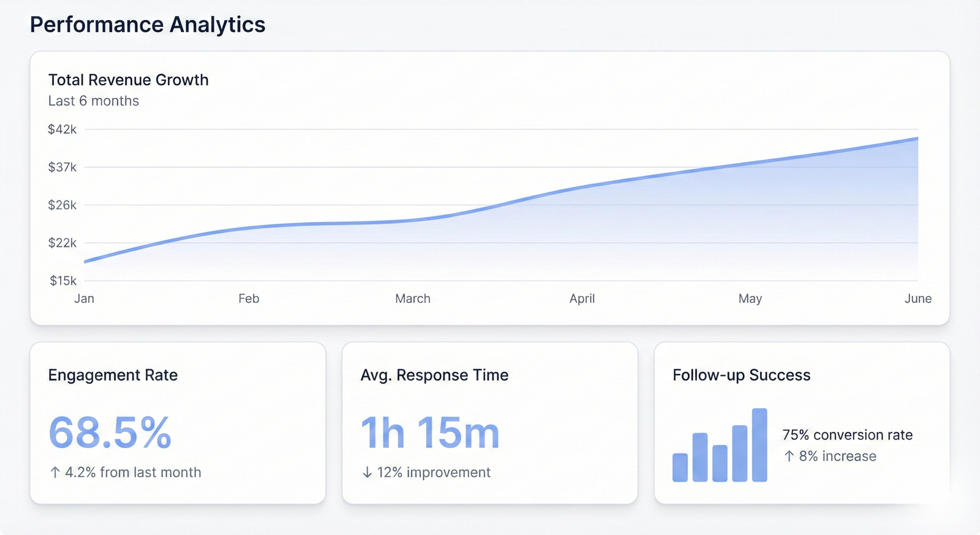Click the Last 6 months subtitle

(94, 101)
